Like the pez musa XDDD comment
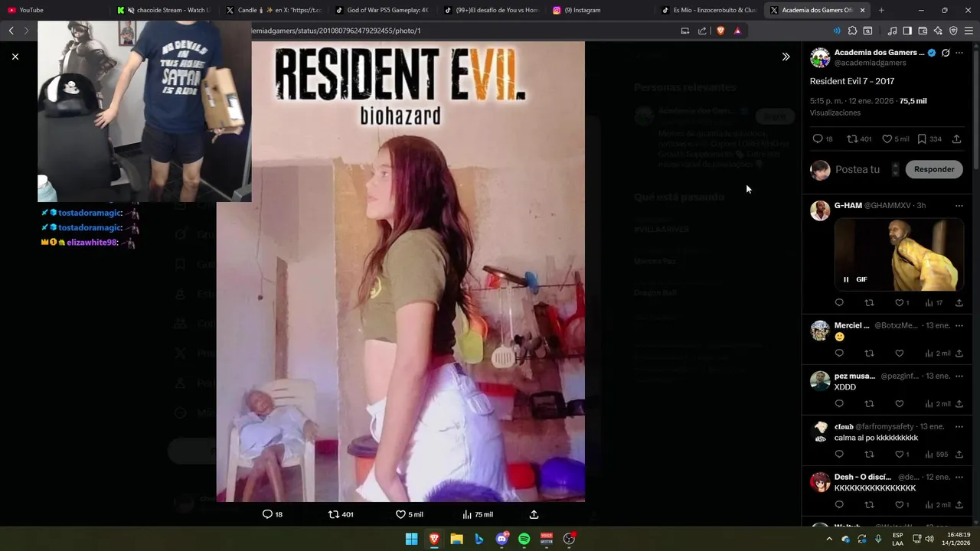Screen dimensions: 980x551 (x=899, y=404)
